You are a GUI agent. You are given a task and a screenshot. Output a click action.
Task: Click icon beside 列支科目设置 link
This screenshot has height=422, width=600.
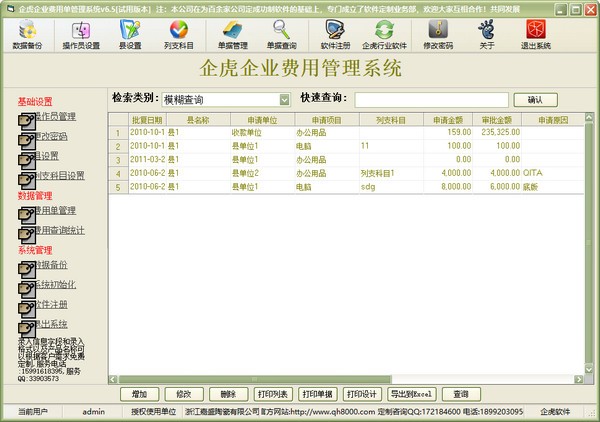(x=27, y=181)
